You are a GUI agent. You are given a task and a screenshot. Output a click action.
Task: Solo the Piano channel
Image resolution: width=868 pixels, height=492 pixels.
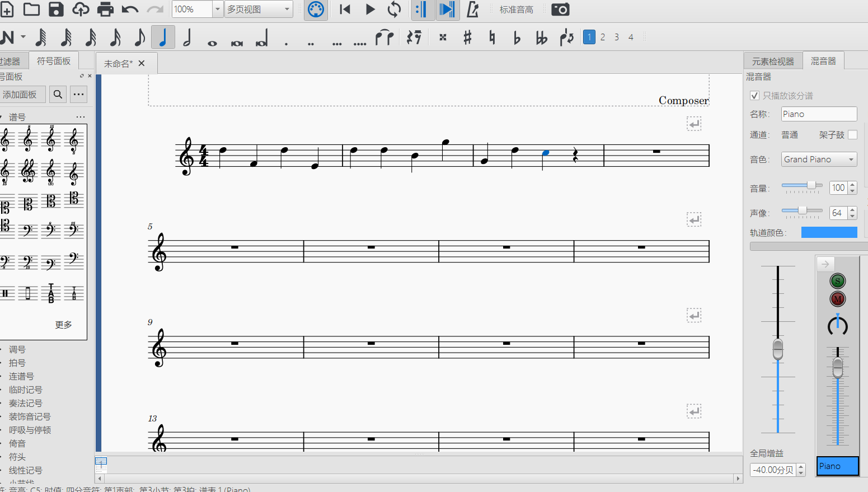click(837, 281)
